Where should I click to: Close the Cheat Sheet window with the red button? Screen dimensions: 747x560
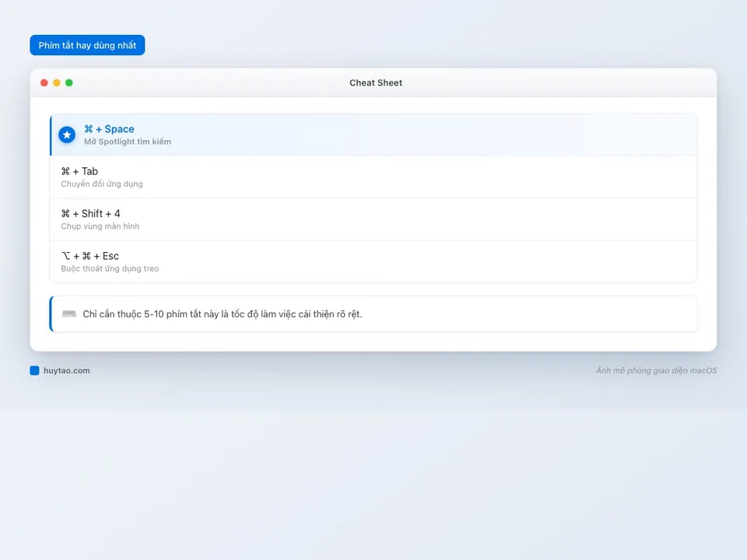tap(44, 83)
